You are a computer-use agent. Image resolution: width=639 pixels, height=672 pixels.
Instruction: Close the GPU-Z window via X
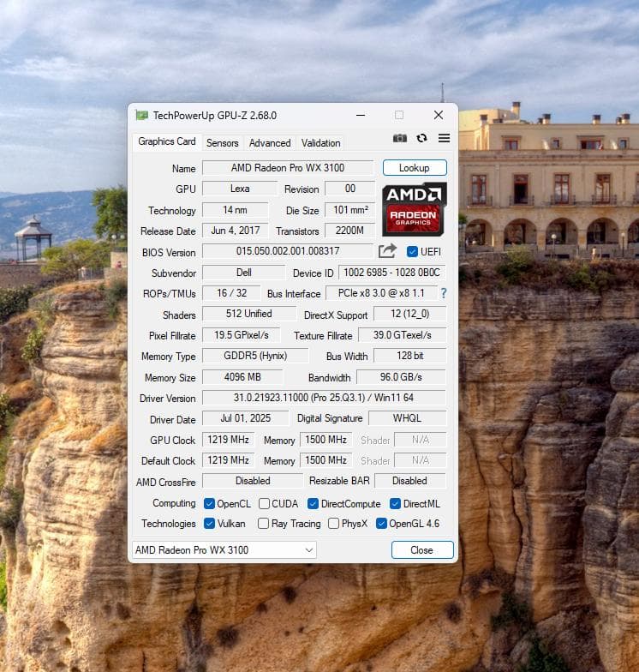(x=439, y=115)
